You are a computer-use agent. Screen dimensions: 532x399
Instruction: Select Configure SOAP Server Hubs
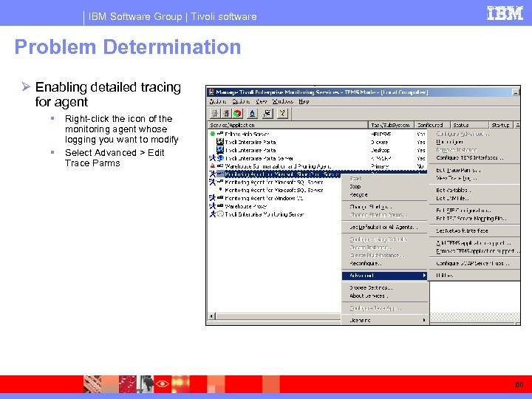point(474,263)
